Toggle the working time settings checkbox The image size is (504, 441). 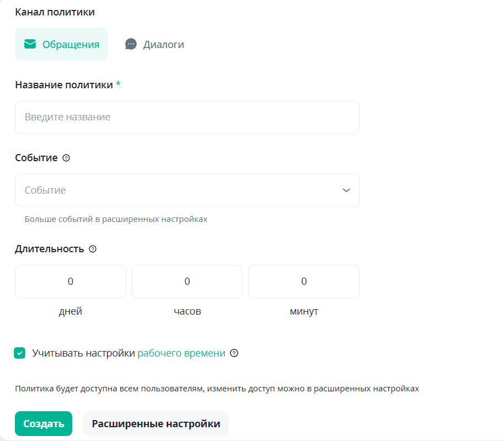20,353
